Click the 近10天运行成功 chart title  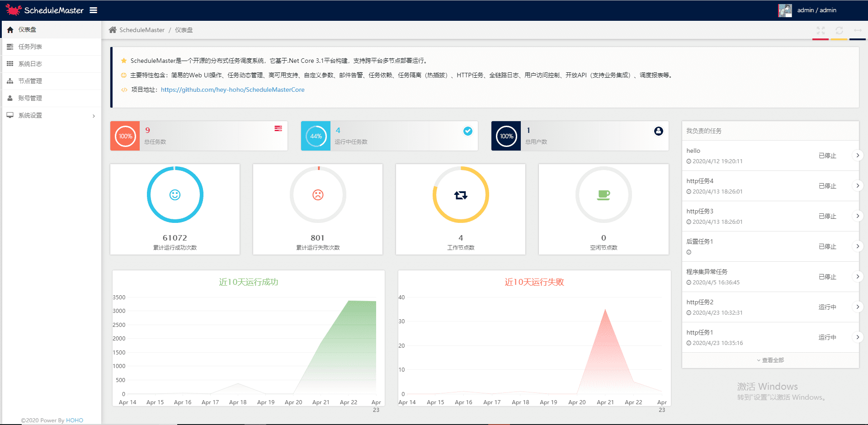tap(249, 282)
